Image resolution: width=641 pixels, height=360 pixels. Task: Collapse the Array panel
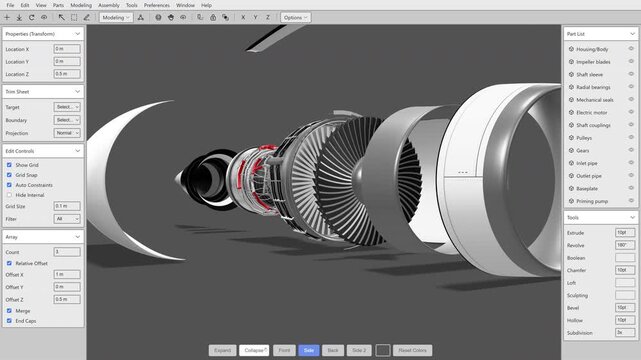[77, 237]
